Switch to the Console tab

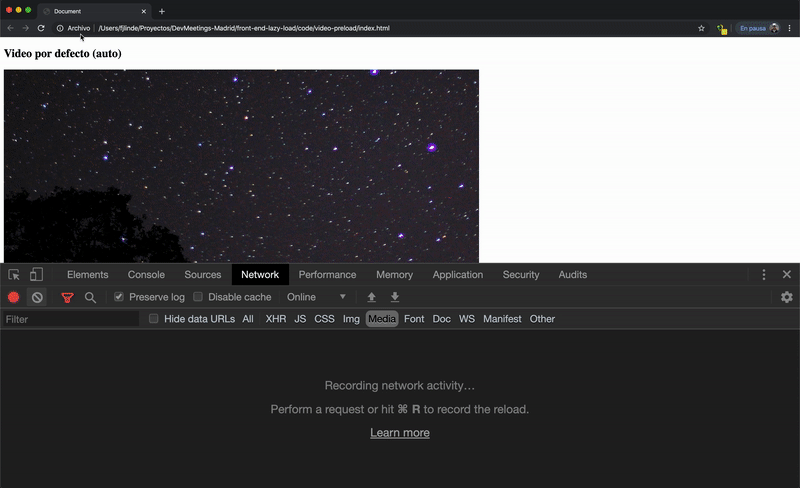click(146, 275)
